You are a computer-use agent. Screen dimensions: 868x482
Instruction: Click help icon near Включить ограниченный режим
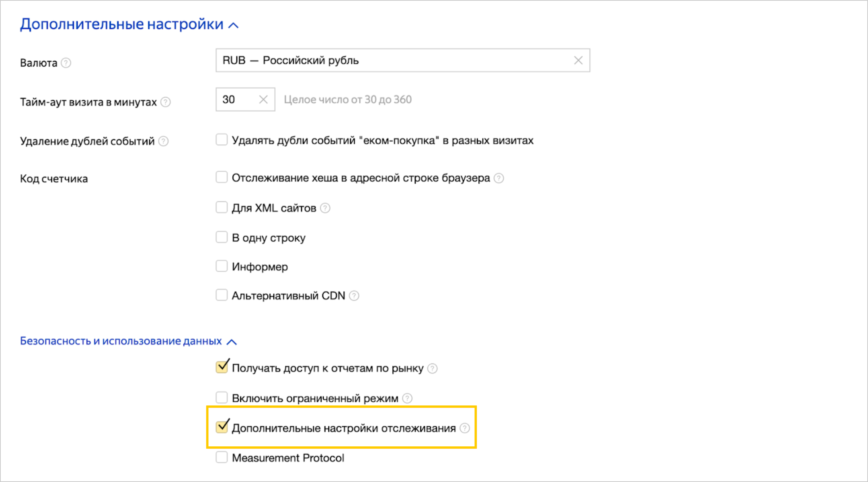[407, 398]
